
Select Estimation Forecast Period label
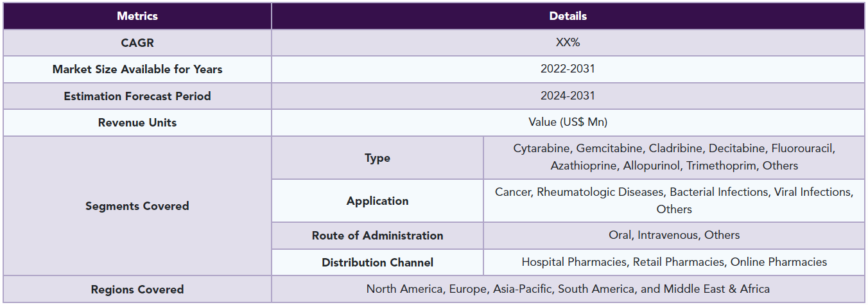pos(137,96)
